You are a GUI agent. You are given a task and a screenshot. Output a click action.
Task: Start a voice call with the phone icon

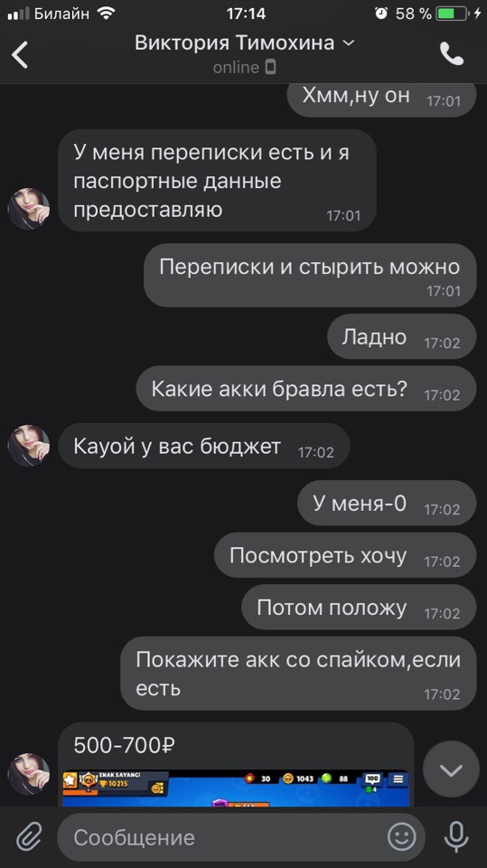point(452,53)
